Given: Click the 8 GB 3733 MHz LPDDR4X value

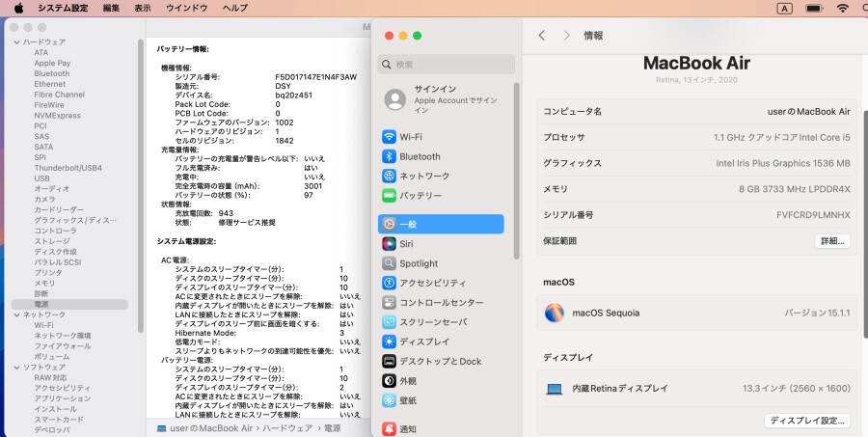Looking at the screenshot, I should pyautogui.click(x=795, y=189).
